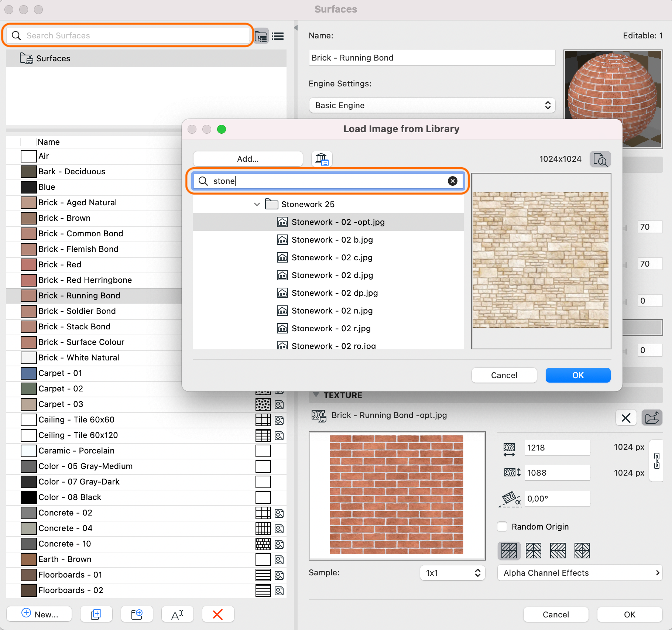Show image information with the magnifier document icon
The height and width of the screenshot is (630, 672).
click(x=600, y=159)
